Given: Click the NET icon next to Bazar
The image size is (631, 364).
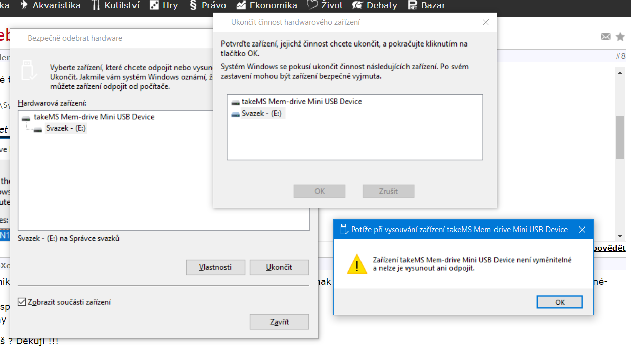Looking at the screenshot, I should (x=412, y=6).
